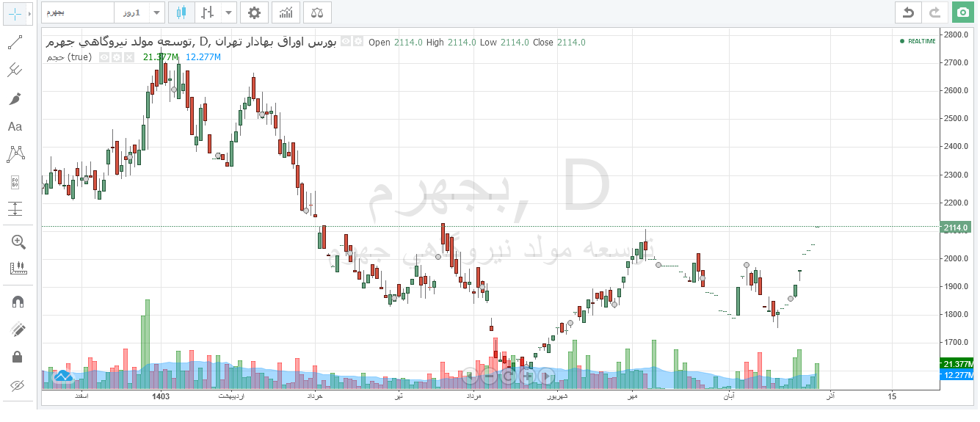This screenshot has width=980, height=422.
Task: Expand the chart style dropdown arrow
Action: [x=228, y=12]
